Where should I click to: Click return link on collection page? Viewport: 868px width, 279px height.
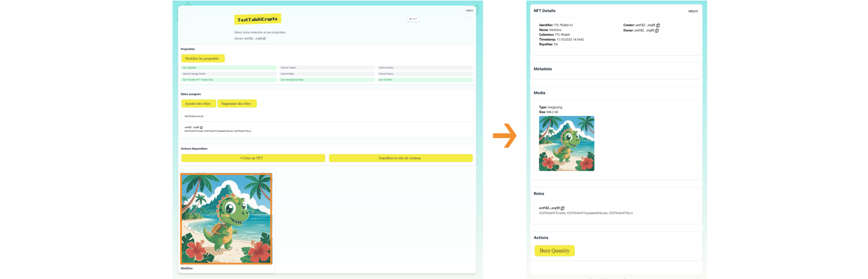[x=469, y=10]
